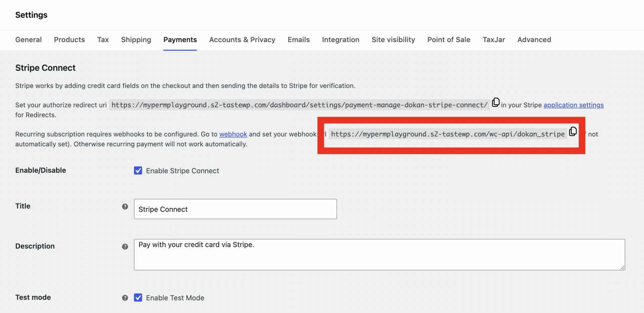The width and height of the screenshot is (644, 313).
Task: Click the Enable/Disable row label
Action: [x=41, y=170]
